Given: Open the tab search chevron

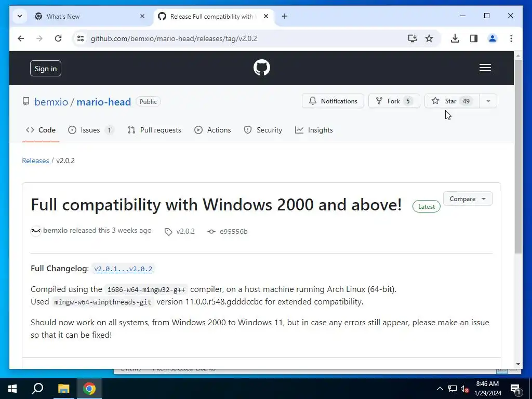Looking at the screenshot, I should click(20, 16).
